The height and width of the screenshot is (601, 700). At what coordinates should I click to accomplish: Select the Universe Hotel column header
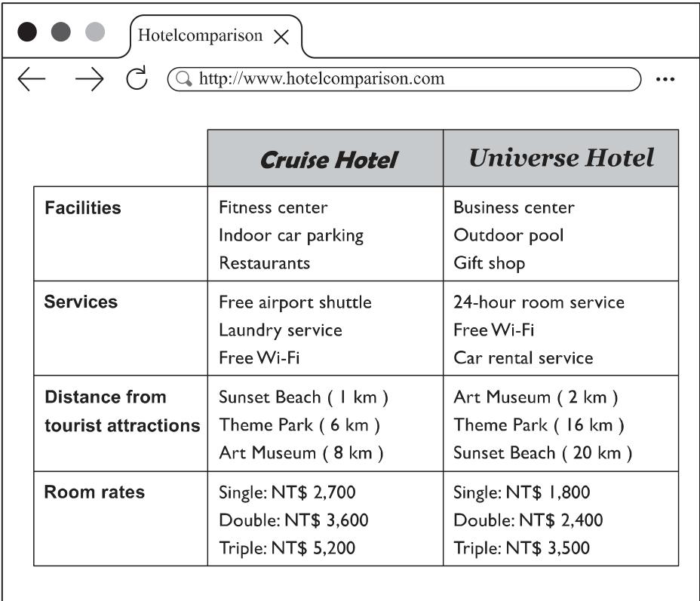561,158
